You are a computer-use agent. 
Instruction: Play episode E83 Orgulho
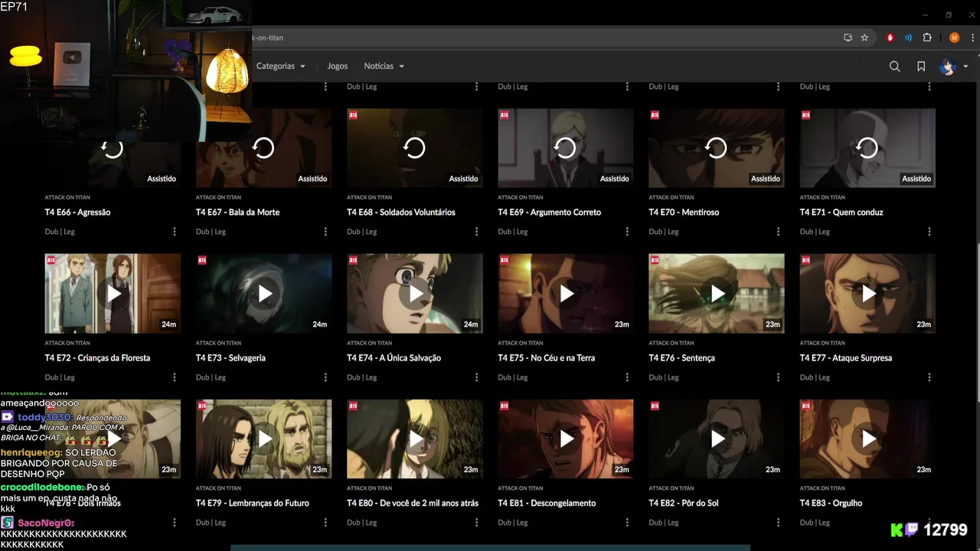pos(867,439)
